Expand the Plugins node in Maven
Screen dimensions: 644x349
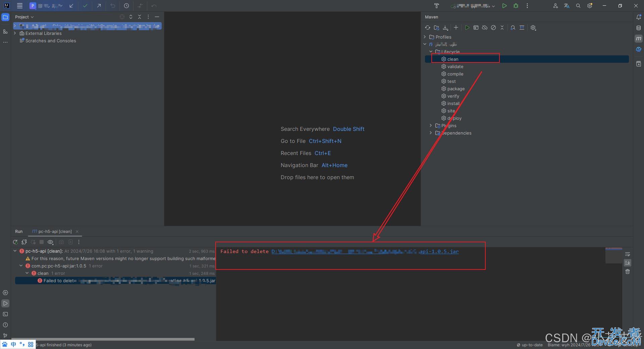point(431,126)
